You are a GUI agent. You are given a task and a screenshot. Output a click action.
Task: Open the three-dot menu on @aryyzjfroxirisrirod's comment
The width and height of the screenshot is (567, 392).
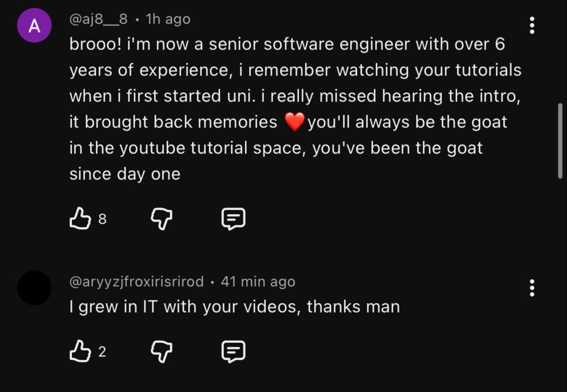pos(532,288)
